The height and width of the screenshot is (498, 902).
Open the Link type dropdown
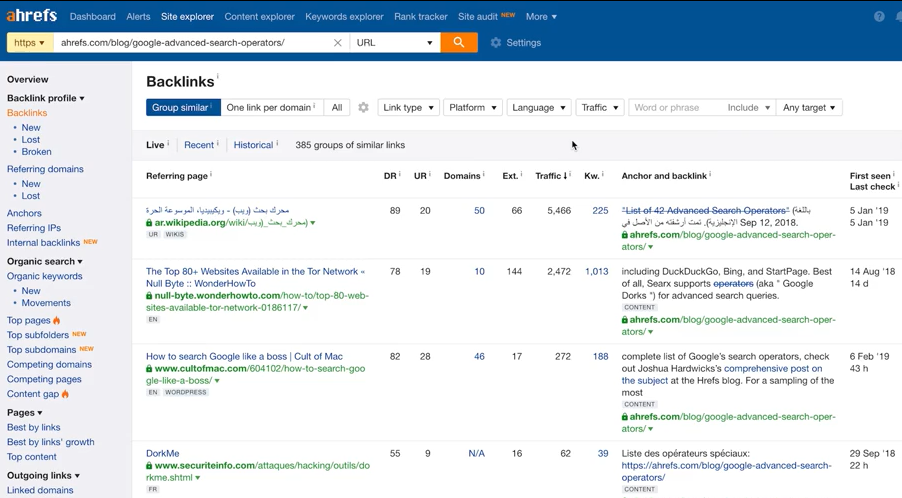[x=408, y=108]
